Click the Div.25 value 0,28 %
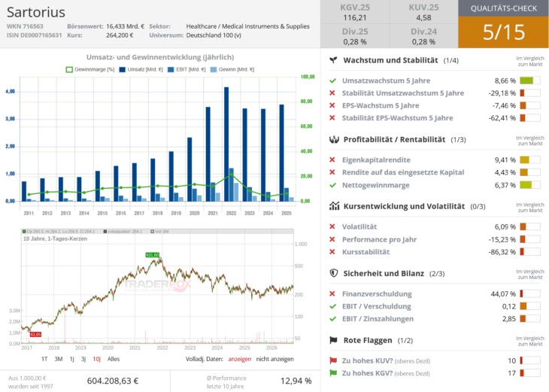 pyautogui.click(x=355, y=41)
